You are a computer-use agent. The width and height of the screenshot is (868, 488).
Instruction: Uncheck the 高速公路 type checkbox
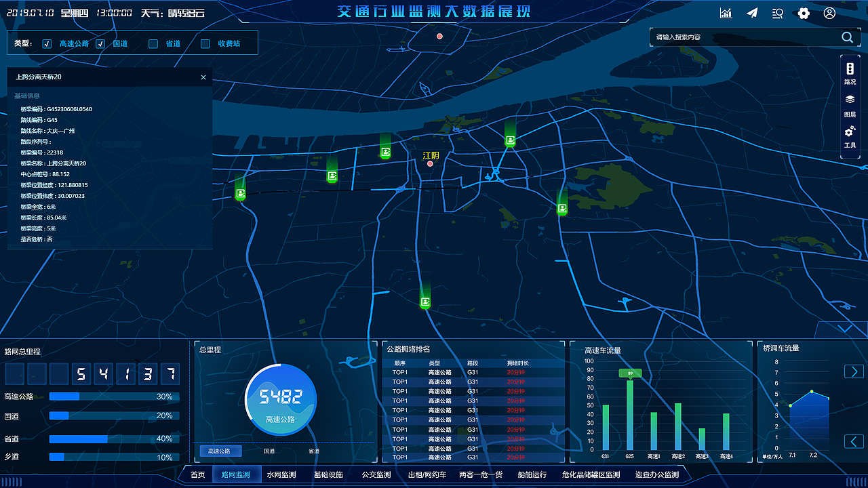pyautogui.click(x=47, y=43)
